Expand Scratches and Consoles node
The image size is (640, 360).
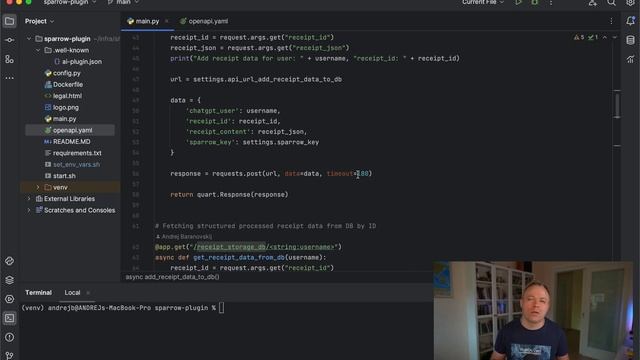coord(29,210)
